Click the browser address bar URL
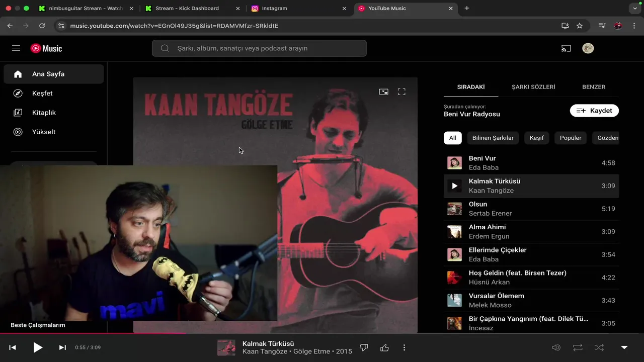644x362 pixels. click(174, 26)
